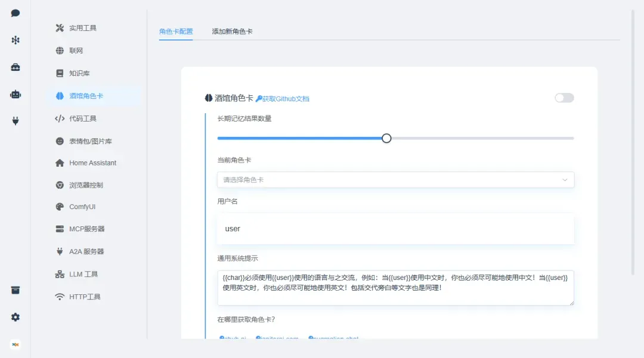644x358 pixels.
Task: Open the chat bubble icon in left rail
Action: tap(16, 13)
